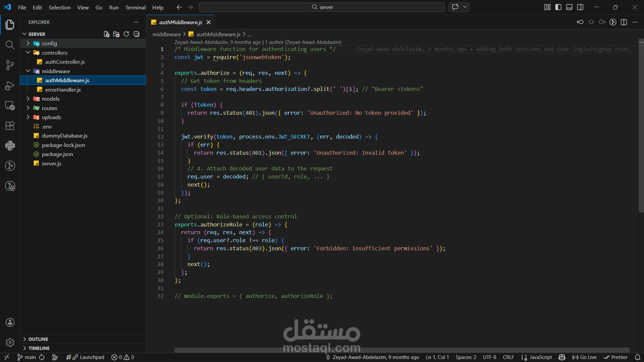This screenshot has width=644, height=362.
Task: Open Source Control view
Action: click(10, 65)
